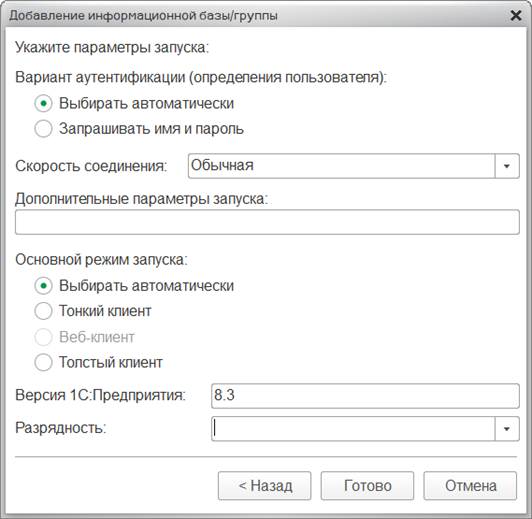Cancel with the 'Отмена' button

click(x=470, y=486)
